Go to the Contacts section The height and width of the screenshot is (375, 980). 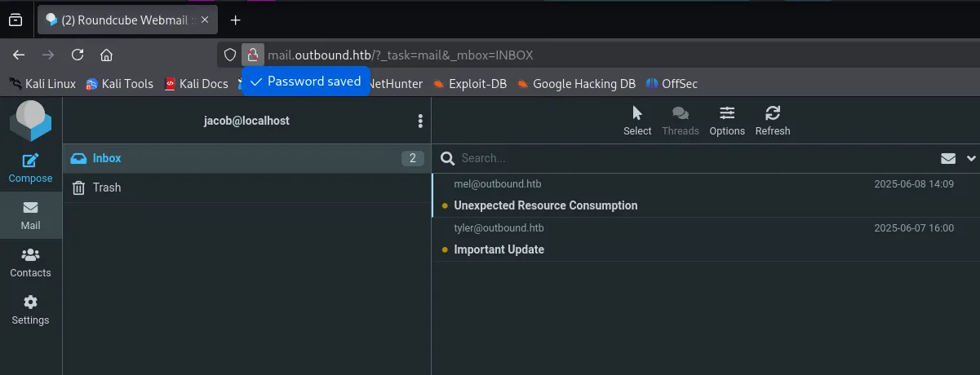pyautogui.click(x=30, y=262)
